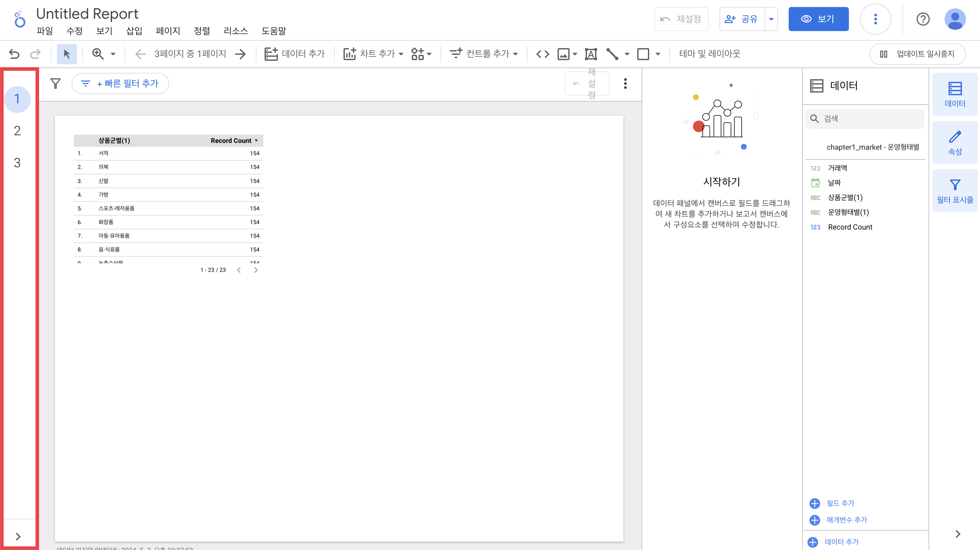Click the 필드 추가 link
This screenshot has height=550, width=980.
(x=840, y=503)
